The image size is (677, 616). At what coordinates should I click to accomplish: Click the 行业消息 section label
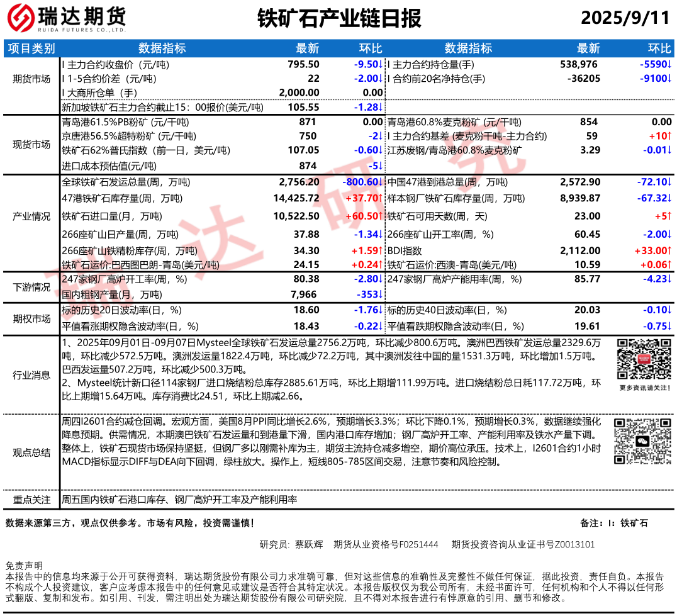(x=31, y=375)
